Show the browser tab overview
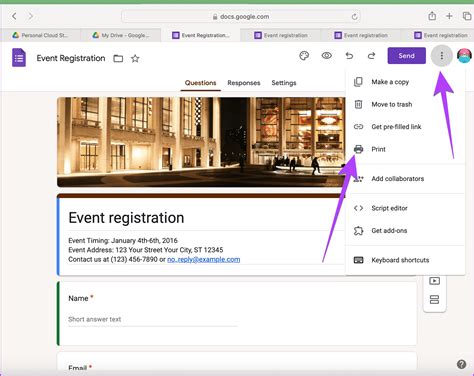474x376 pixels. point(467,16)
